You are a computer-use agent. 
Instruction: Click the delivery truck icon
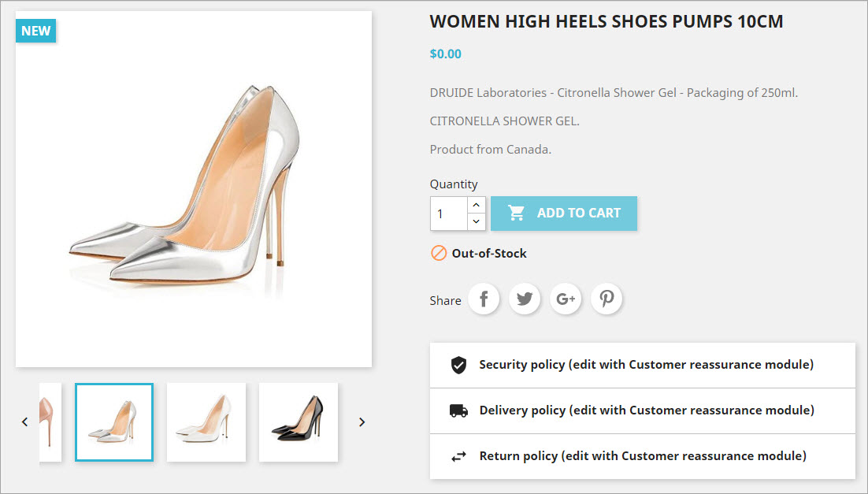pos(458,411)
